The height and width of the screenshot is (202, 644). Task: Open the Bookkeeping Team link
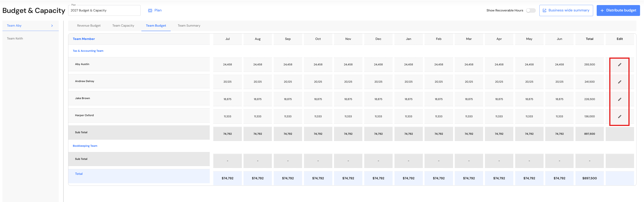click(x=85, y=146)
